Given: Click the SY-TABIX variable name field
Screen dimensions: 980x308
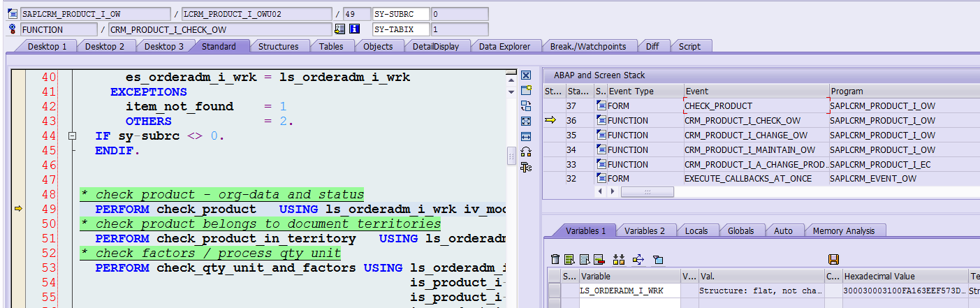Looking at the screenshot, I should 401,29.
